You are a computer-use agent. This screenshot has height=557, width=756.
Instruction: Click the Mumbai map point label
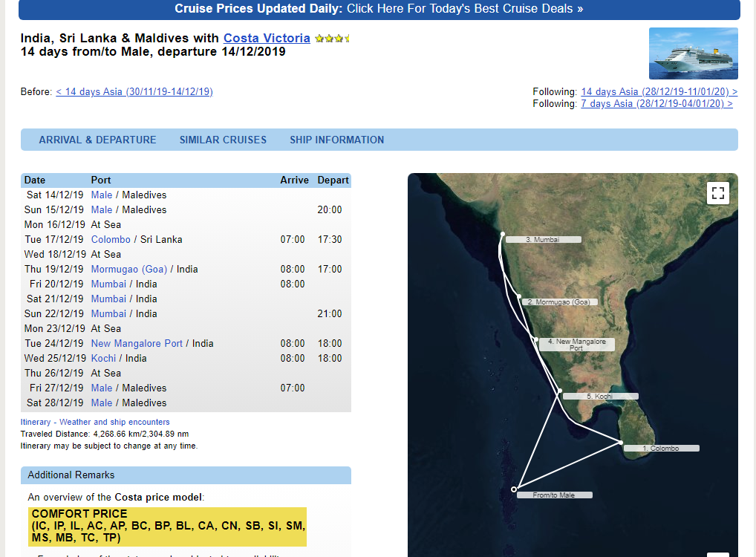pyautogui.click(x=543, y=240)
